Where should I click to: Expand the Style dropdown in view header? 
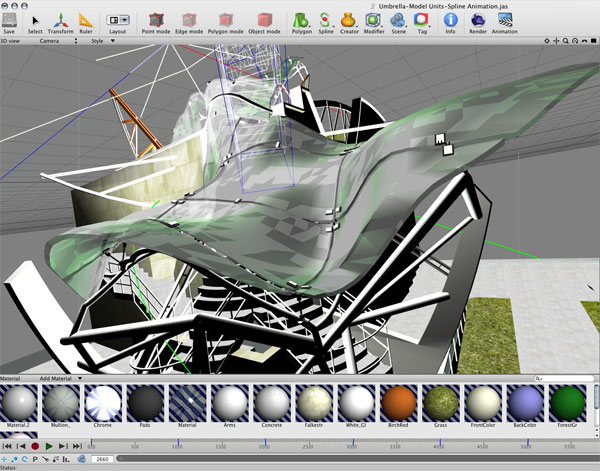click(102, 41)
